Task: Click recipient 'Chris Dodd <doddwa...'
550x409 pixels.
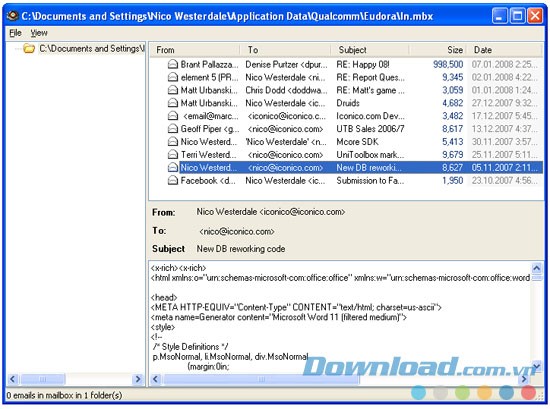Action: tap(286, 90)
